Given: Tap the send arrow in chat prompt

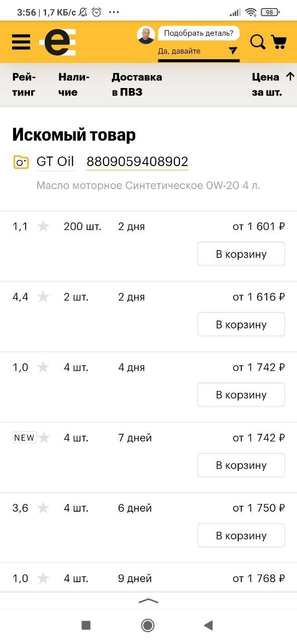Looking at the screenshot, I should point(232,50).
